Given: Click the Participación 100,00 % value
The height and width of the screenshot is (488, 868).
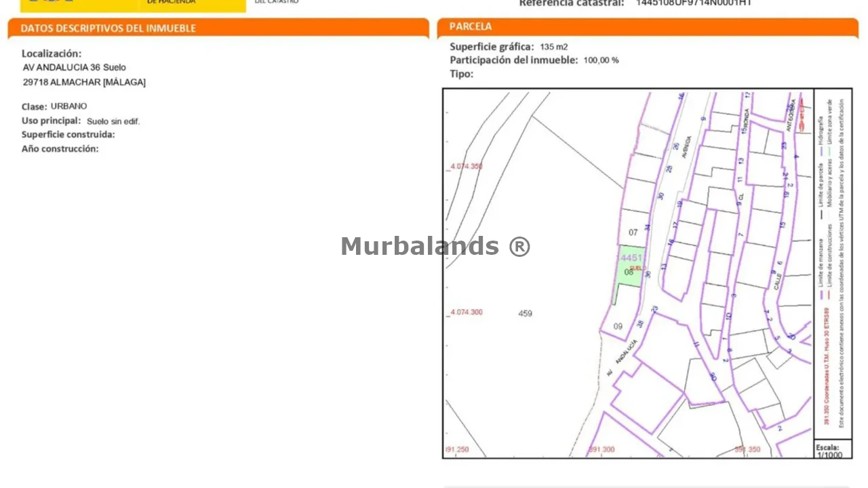Looking at the screenshot, I should (x=601, y=60).
